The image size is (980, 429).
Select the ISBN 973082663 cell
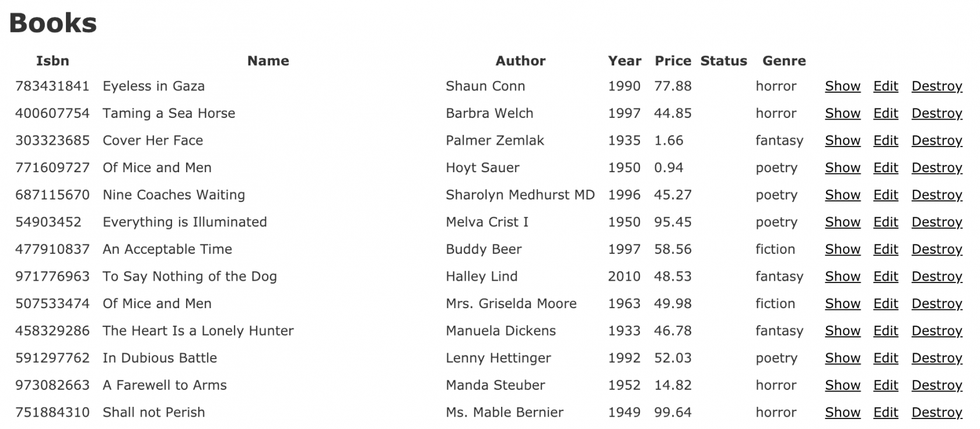52,385
